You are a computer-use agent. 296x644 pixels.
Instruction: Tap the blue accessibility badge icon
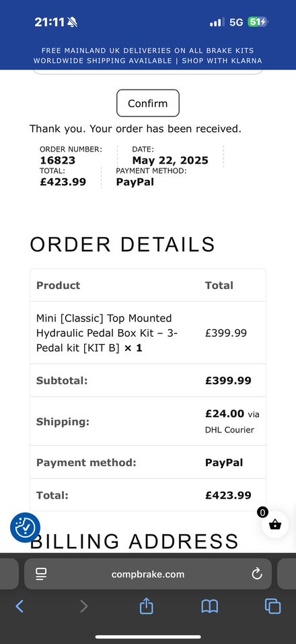click(x=25, y=527)
